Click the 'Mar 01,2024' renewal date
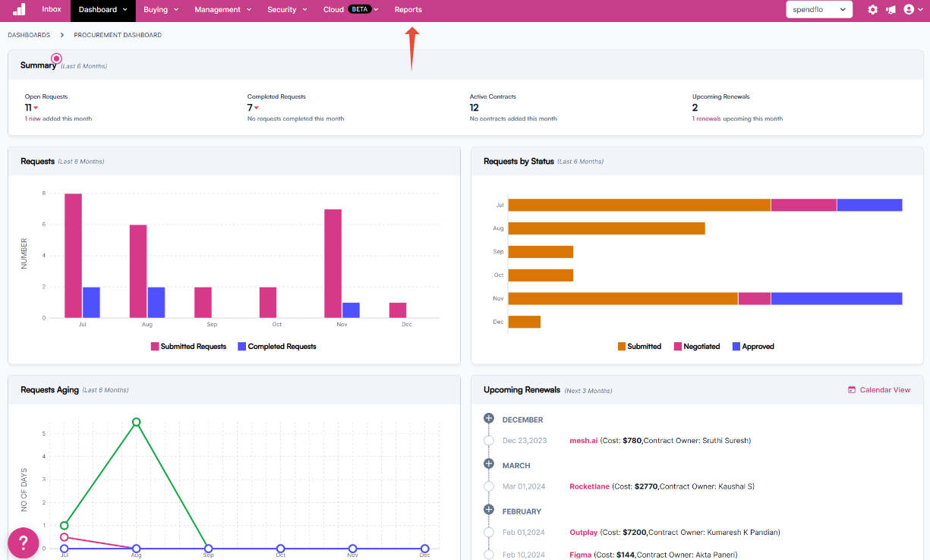This screenshot has height=560, width=930. [524, 486]
